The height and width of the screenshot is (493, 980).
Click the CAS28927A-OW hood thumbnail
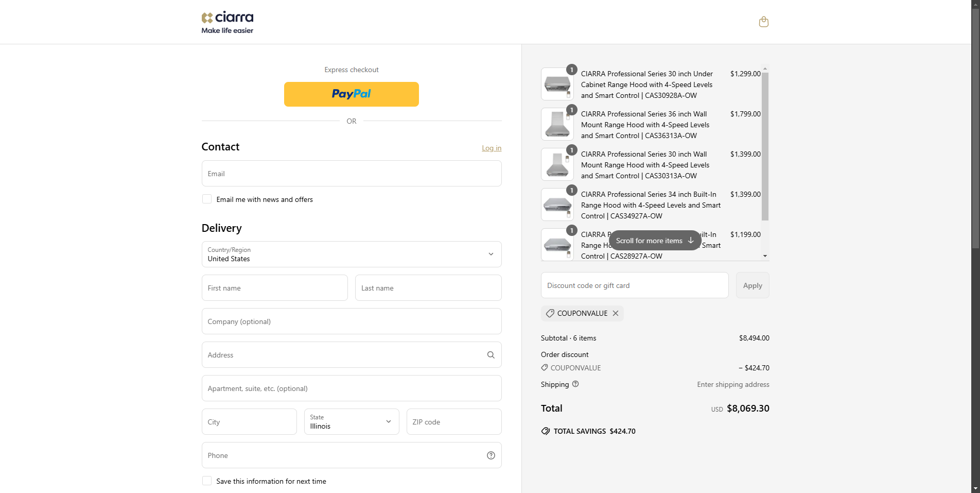[x=557, y=245]
